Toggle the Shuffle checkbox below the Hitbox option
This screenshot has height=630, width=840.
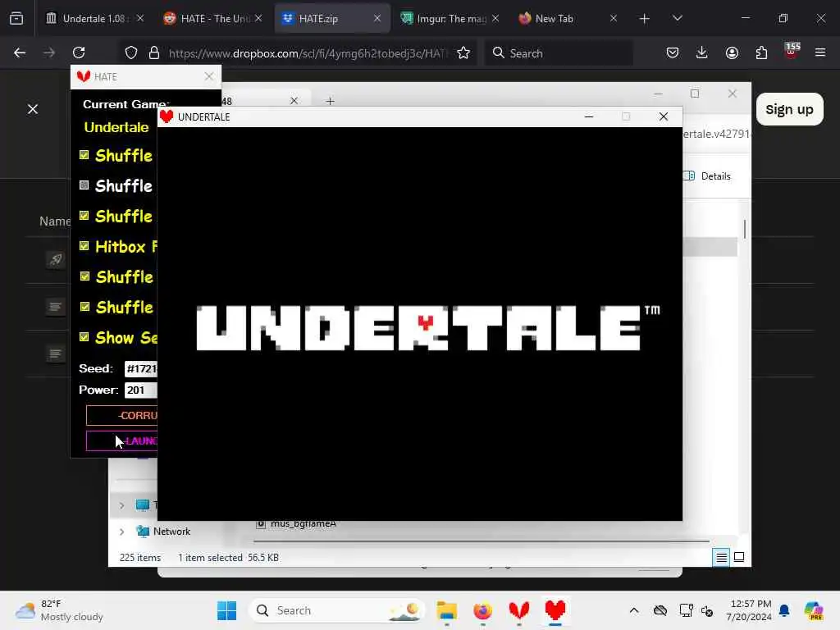[84, 276]
